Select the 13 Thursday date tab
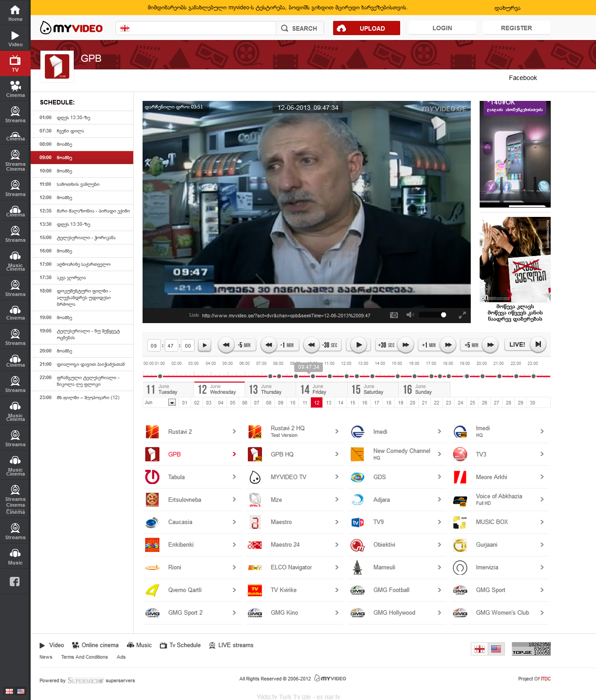This screenshot has height=700, width=596. pos(270,389)
